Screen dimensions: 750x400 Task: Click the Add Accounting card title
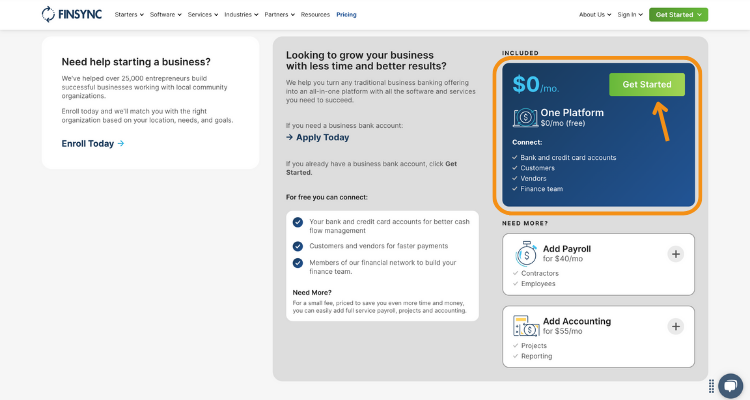(577, 321)
